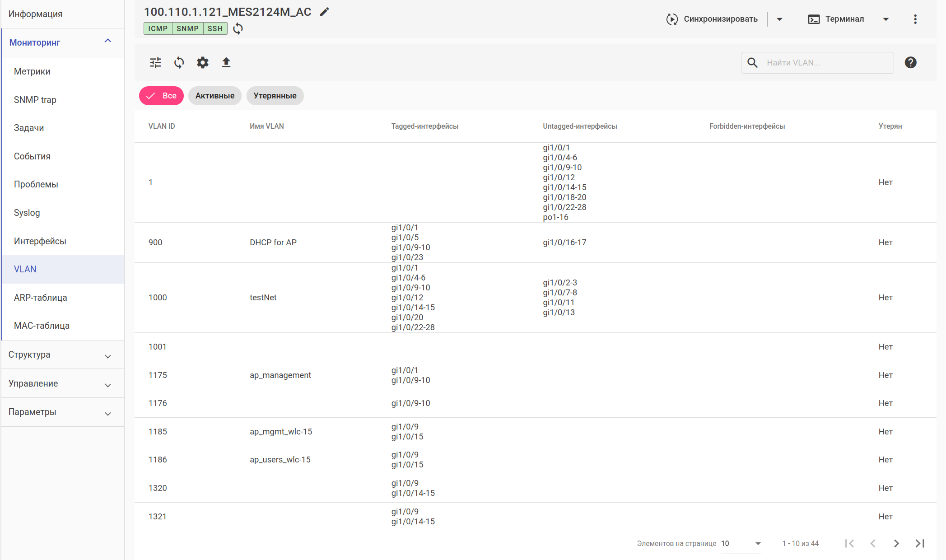Open the three-dot more options menu
The image size is (946, 560).
pos(915,19)
